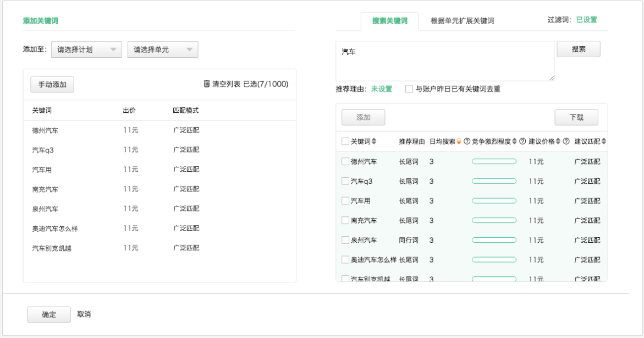
Task: Open the 请选择计划 dropdown
Action: point(87,50)
